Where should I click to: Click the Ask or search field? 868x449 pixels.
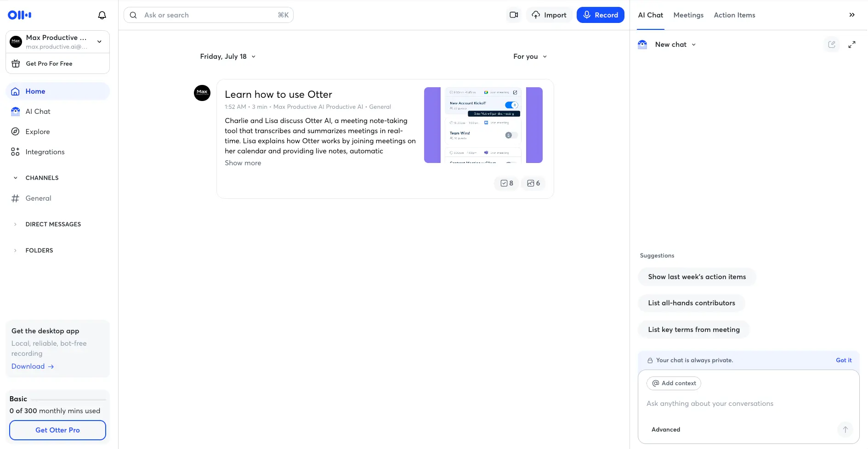pos(209,15)
